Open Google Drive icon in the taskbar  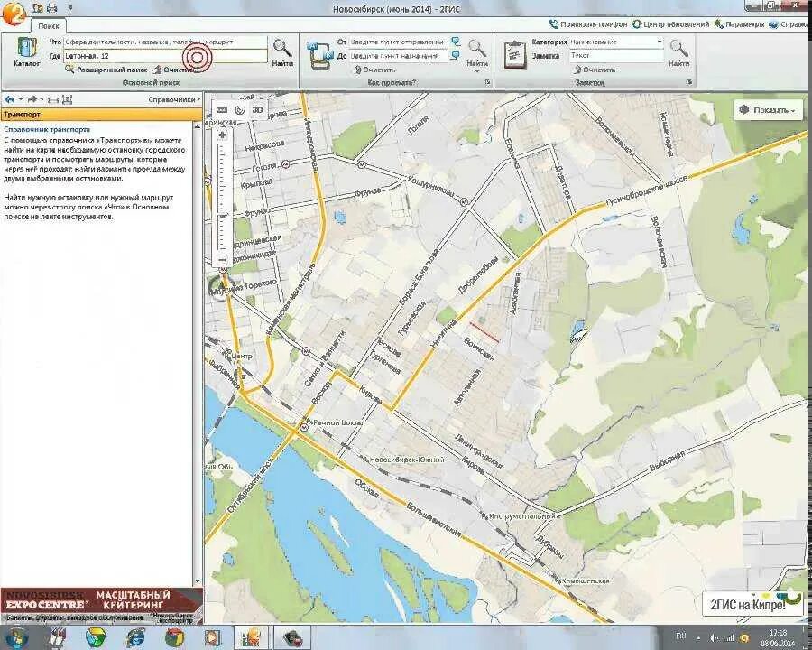[x=97, y=637]
